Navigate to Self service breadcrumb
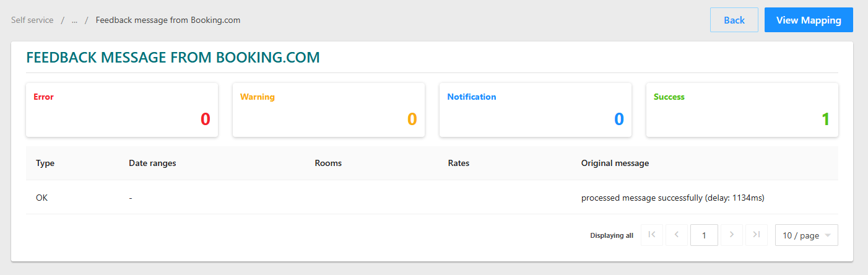Screen dimensions: 868x275 click(32, 20)
